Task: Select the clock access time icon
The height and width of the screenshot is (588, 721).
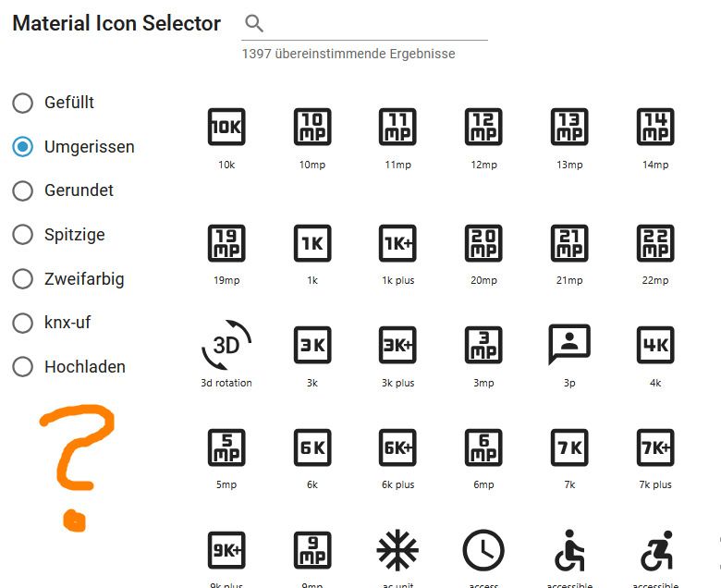Action: (483, 550)
